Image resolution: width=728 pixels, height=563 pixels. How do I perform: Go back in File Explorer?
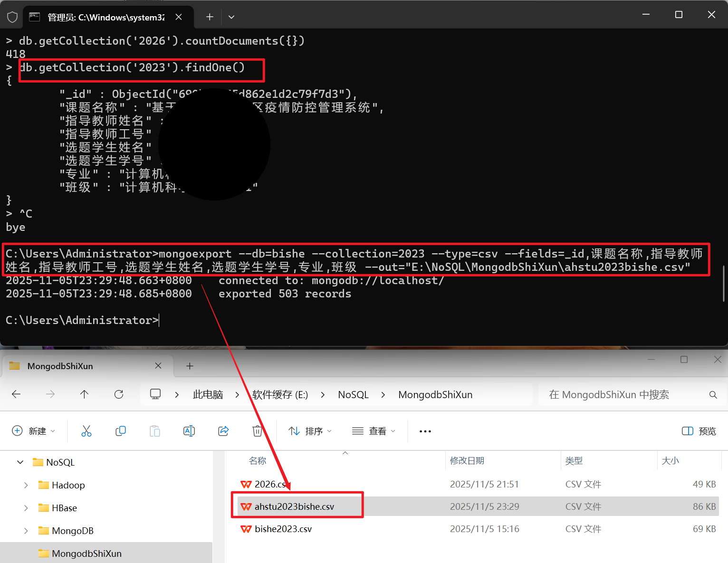point(16,394)
